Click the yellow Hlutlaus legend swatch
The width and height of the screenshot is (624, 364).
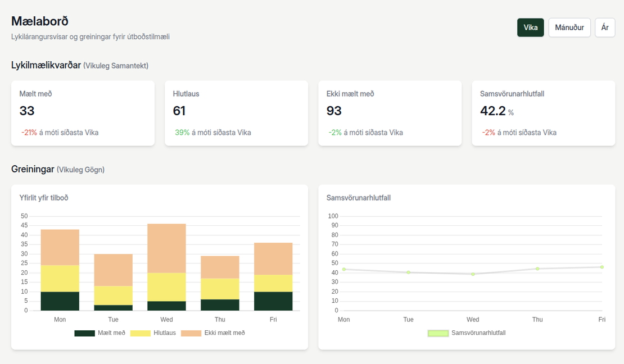[140, 333]
